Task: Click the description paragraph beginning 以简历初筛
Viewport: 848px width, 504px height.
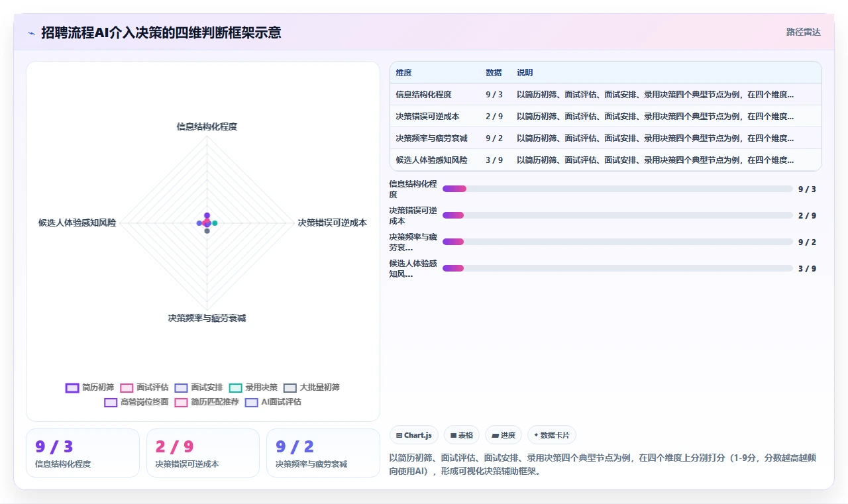Action: pos(602,465)
